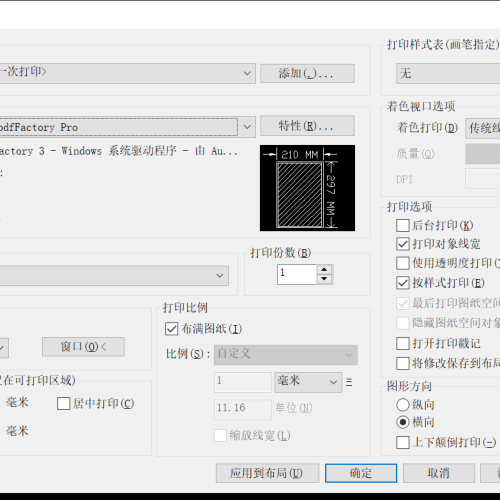500x500 pixels.
Task: Open the 毫米 units dropdown
Action: tap(308, 382)
